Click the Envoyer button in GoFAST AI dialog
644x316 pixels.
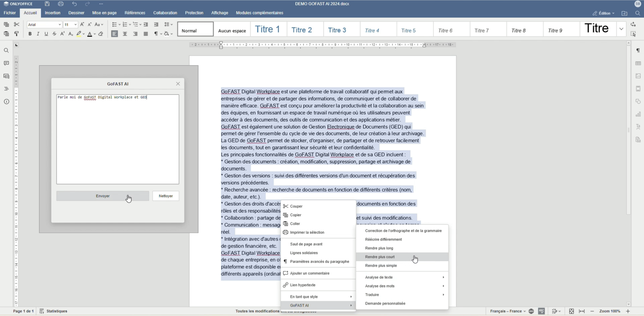[x=102, y=196]
